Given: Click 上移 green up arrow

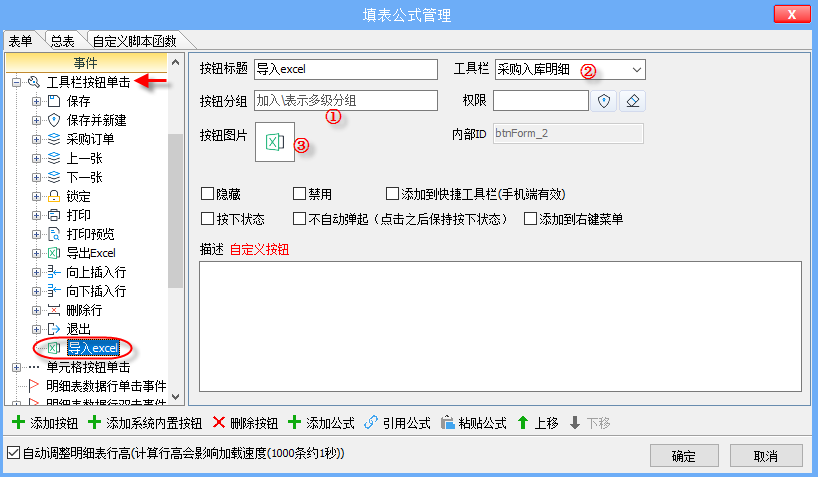Looking at the screenshot, I should tap(523, 422).
